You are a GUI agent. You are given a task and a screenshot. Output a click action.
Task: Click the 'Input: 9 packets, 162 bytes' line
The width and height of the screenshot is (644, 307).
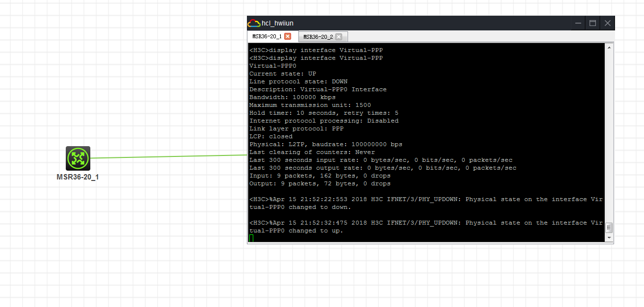click(x=320, y=176)
